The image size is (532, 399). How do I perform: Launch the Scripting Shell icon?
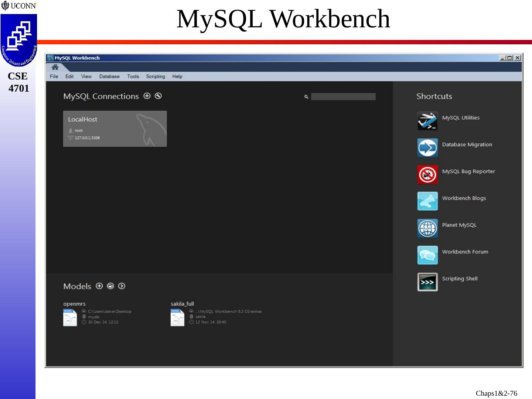click(427, 282)
